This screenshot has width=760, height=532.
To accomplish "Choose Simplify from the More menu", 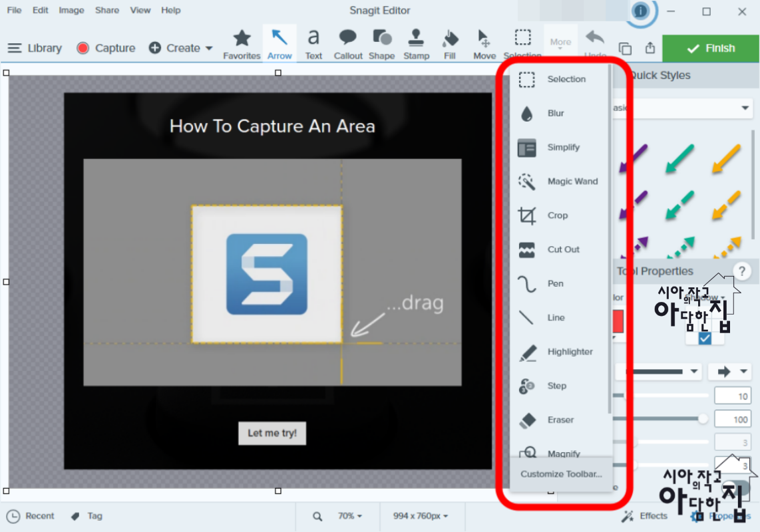I will pos(559,147).
